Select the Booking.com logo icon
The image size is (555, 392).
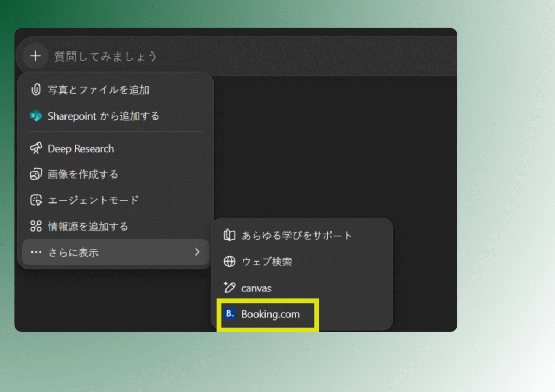(x=229, y=314)
